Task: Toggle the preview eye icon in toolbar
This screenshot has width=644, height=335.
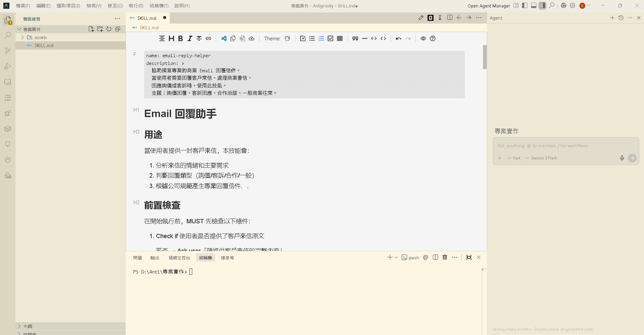Action: [x=423, y=38]
